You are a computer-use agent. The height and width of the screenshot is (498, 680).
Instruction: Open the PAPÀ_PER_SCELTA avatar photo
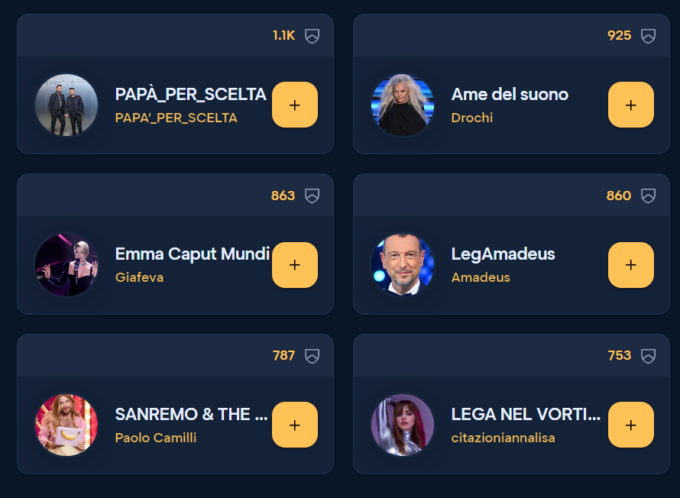pos(66,105)
